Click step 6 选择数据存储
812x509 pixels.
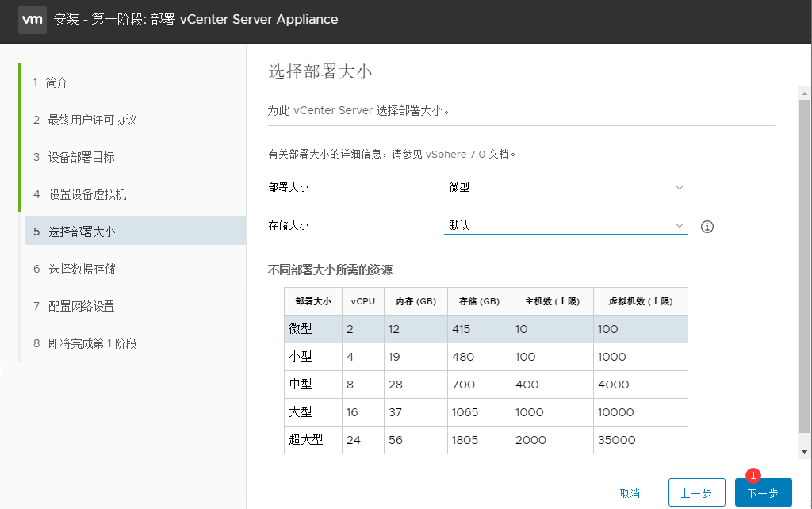tap(81, 269)
